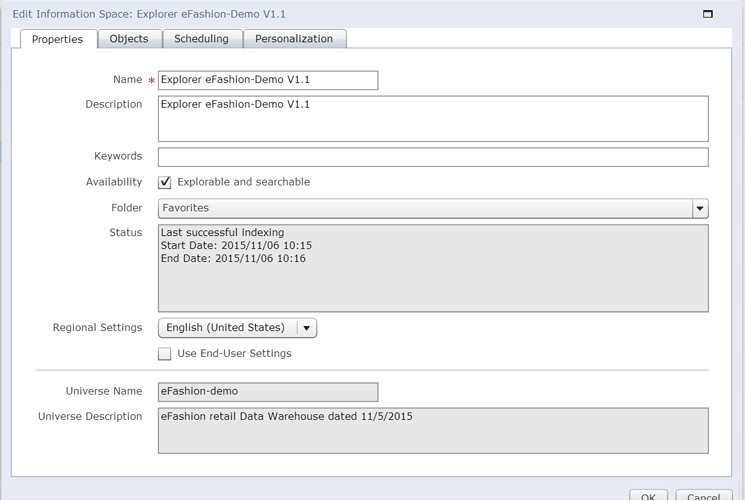The image size is (745, 501).
Task: Click the 'Start Date: 2015/11/06 10:15' text
Action: [x=236, y=246]
